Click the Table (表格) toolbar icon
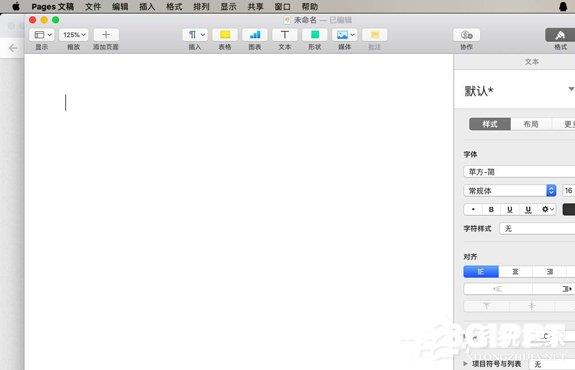 tap(225, 35)
